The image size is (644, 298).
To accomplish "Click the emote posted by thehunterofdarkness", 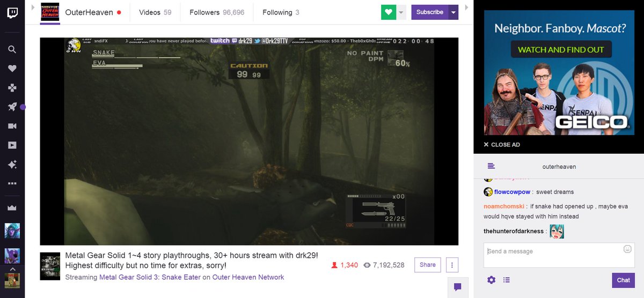I will click(557, 231).
